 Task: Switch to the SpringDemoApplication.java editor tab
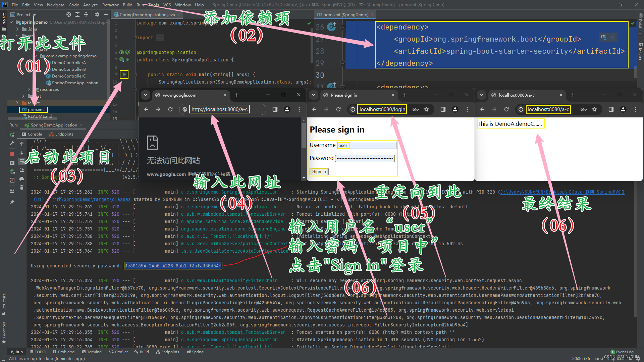point(147,14)
